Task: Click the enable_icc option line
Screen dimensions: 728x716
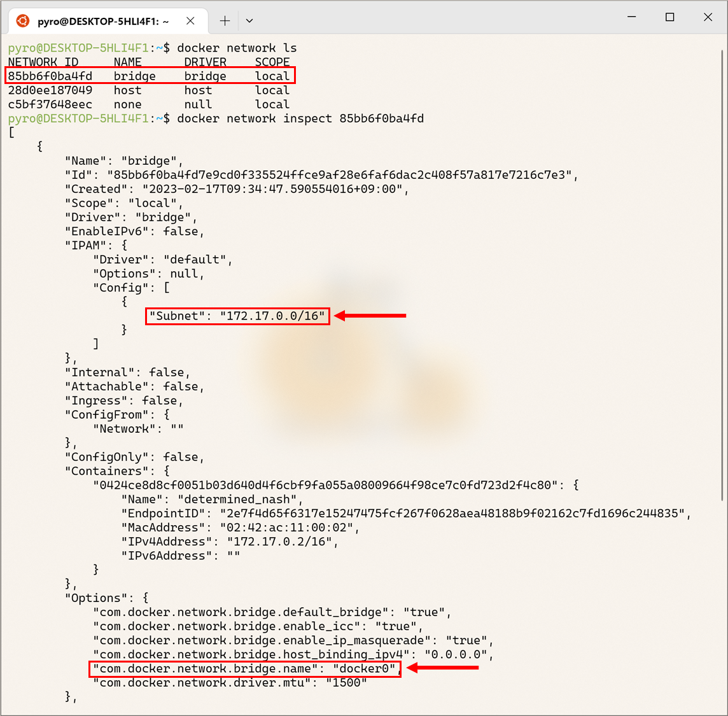Action: click(258, 626)
